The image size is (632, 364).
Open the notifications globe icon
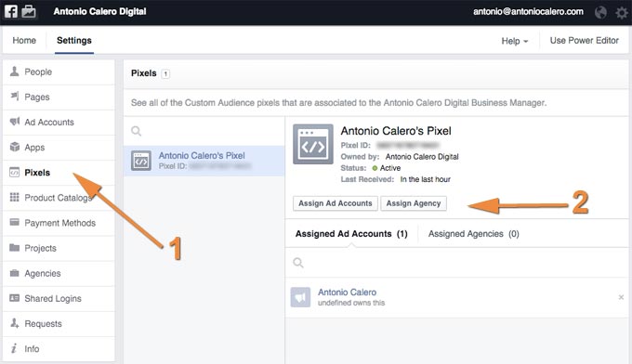[600, 12]
